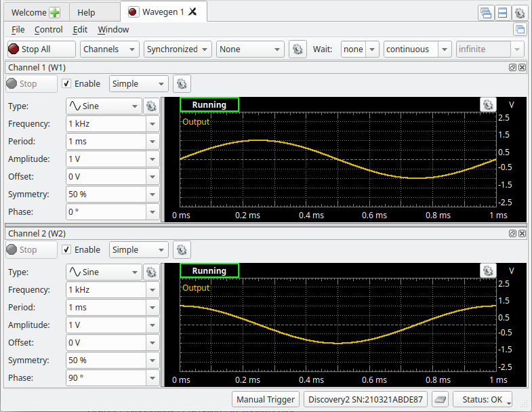Open the Control menu
This screenshot has width=532, height=412.
pos(49,30)
